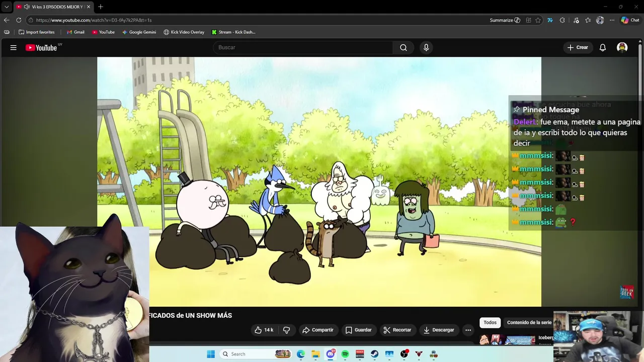644x362 pixels.
Task: Open File Explorer from taskbar
Action: [315, 354]
